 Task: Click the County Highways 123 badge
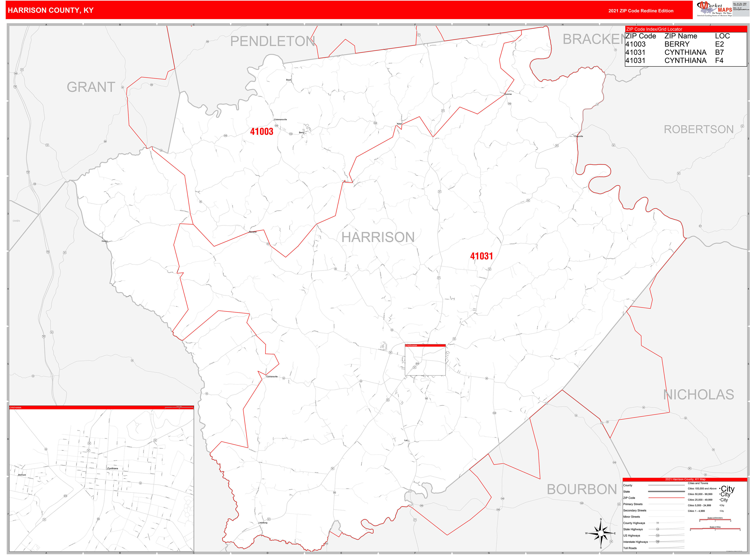pyautogui.click(x=658, y=523)
